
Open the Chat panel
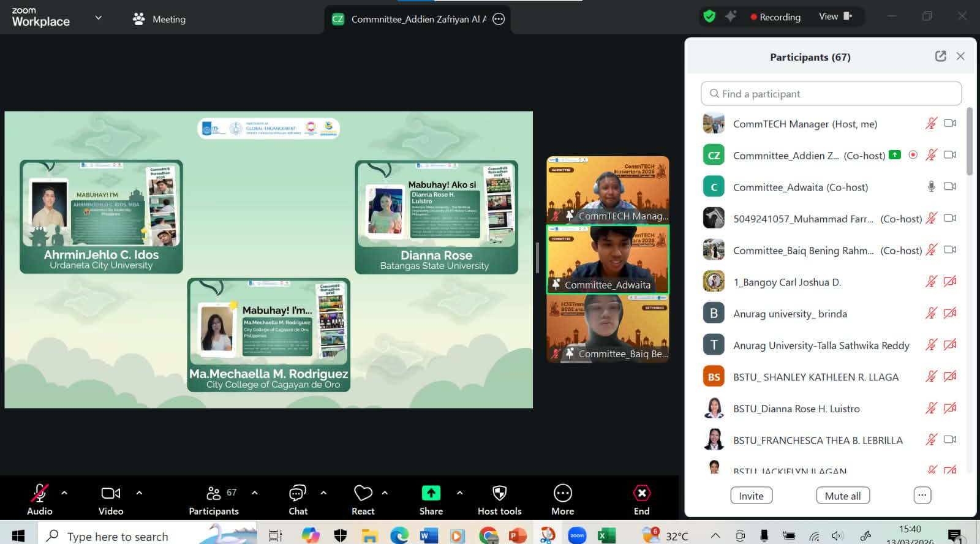(298, 494)
